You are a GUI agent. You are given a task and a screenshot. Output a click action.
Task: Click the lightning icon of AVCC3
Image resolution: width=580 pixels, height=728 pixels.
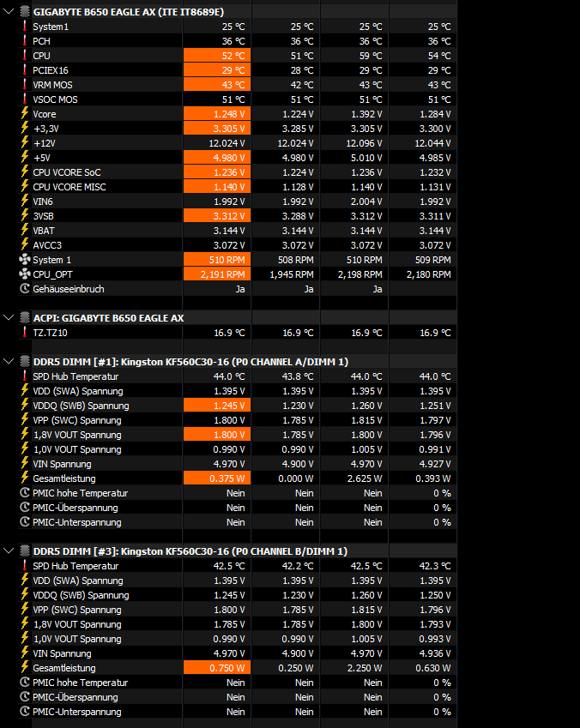[25, 244]
